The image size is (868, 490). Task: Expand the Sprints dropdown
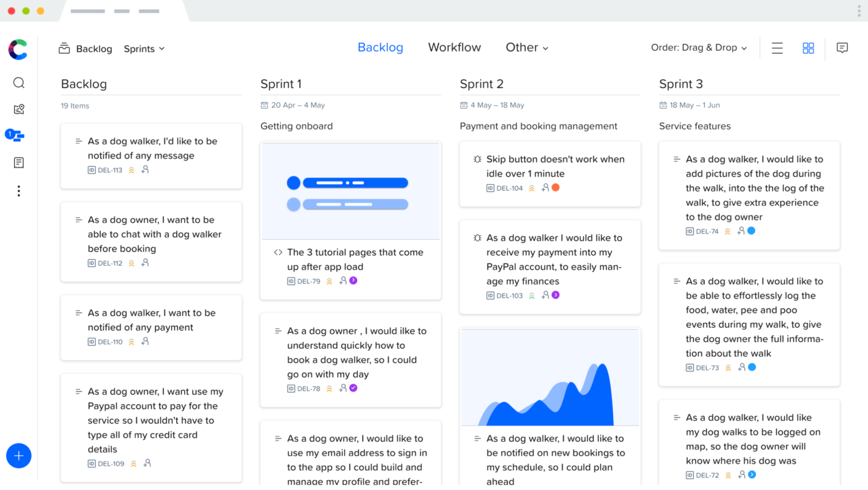(x=144, y=49)
